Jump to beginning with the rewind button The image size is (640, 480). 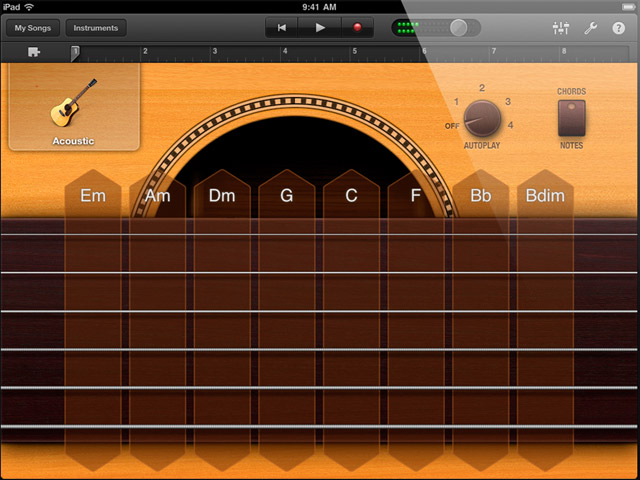(284, 28)
